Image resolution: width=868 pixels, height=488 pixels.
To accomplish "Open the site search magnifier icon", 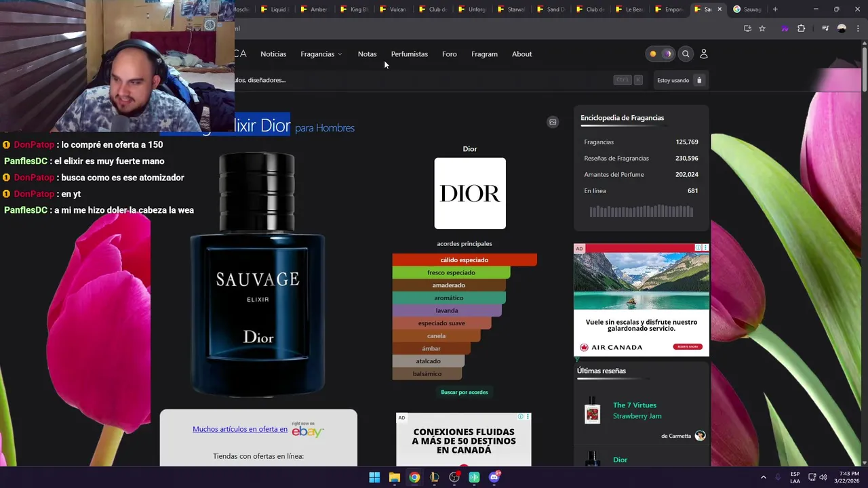I will (686, 54).
